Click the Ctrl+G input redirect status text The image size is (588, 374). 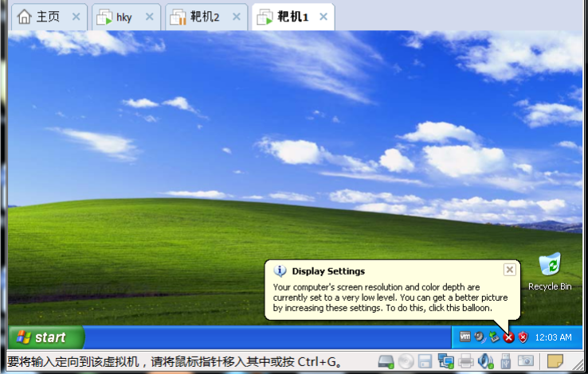tap(174, 361)
